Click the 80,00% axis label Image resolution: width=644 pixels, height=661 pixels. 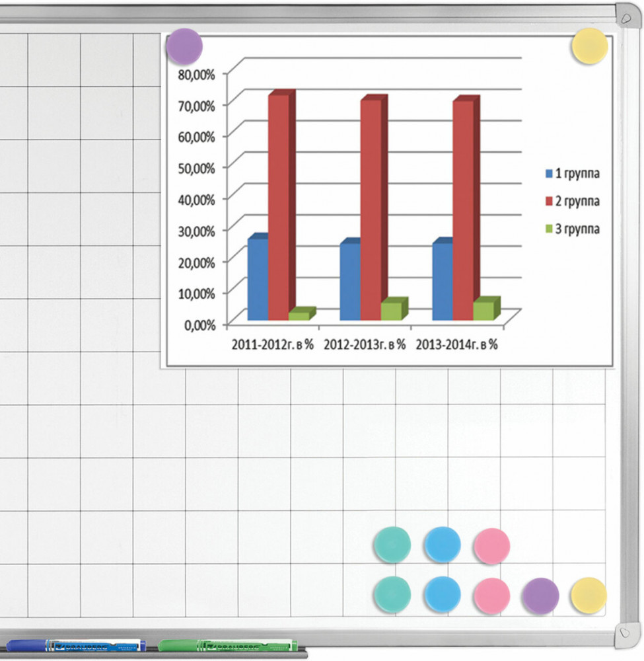(x=197, y=75)
